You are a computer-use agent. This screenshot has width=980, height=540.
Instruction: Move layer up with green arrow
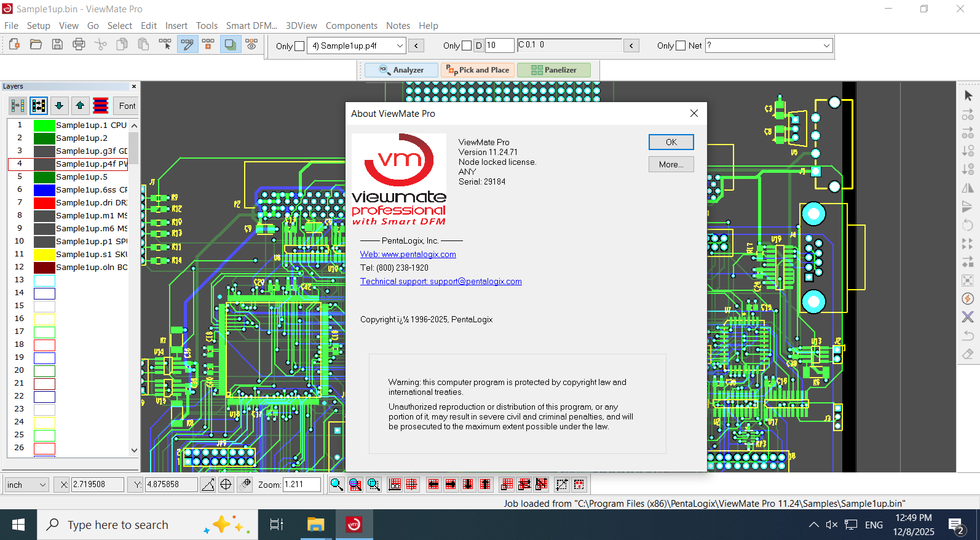tap(80, 106)
